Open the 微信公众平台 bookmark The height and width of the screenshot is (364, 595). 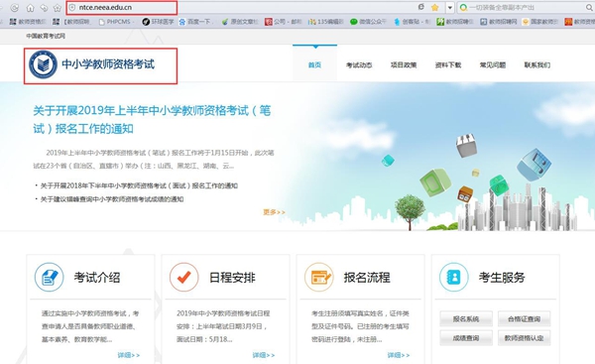[x=368, y=22]
